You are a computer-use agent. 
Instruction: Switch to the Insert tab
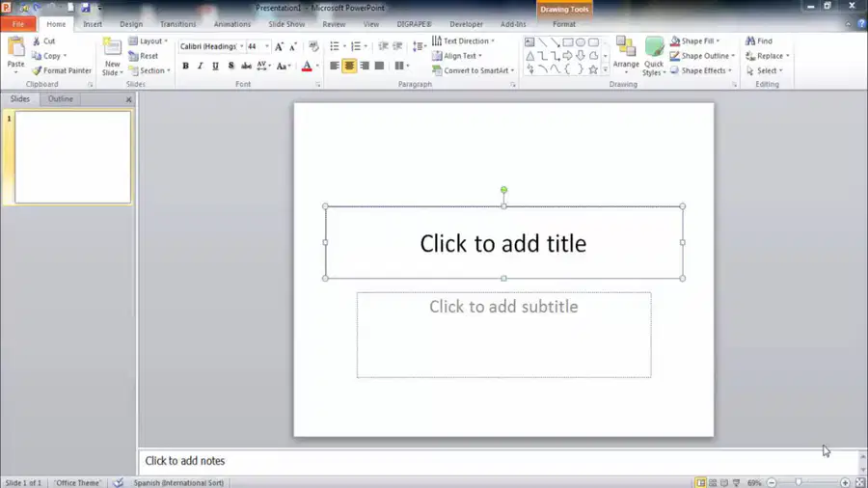[93, 24]
